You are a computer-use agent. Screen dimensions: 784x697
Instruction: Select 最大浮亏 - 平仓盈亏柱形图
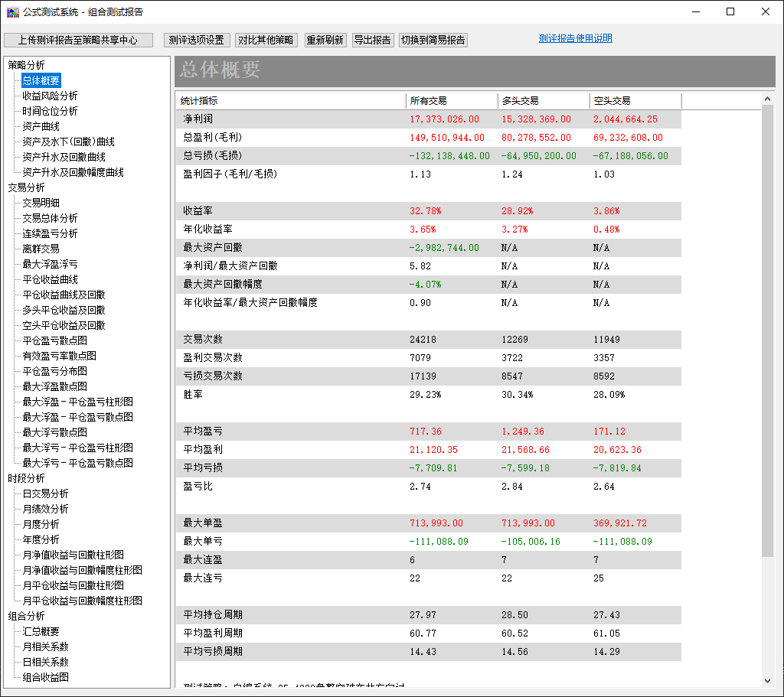tap(78, 448)
